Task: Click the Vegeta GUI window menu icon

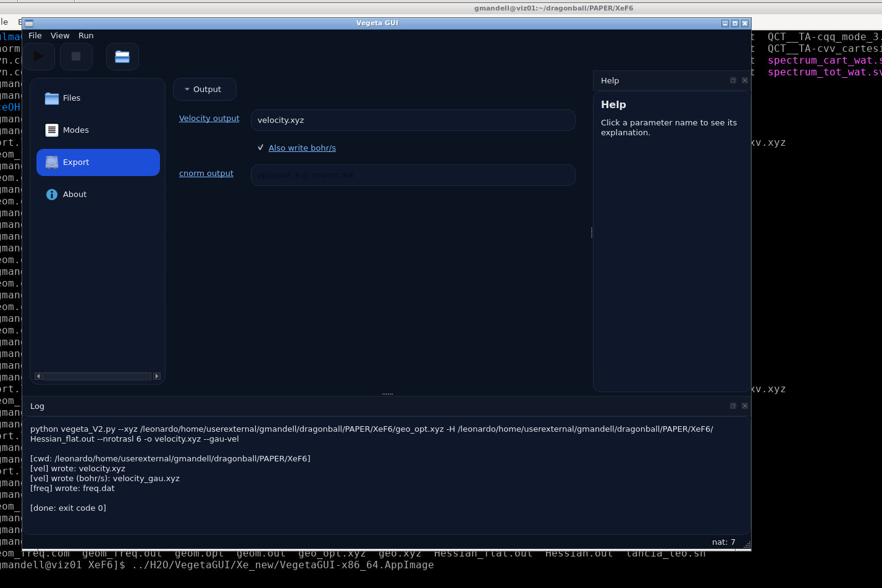Action: pyautogui.click(x=28, y=23)
